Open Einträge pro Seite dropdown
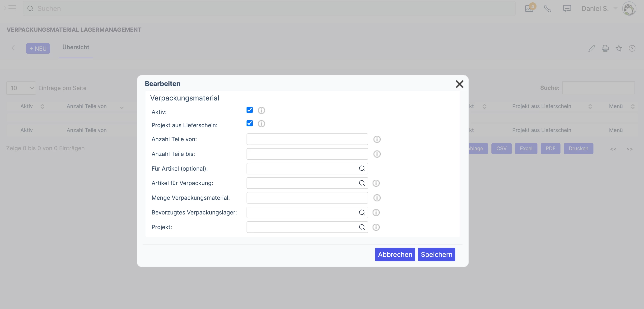Screen dimensions: 644x309 21,88
